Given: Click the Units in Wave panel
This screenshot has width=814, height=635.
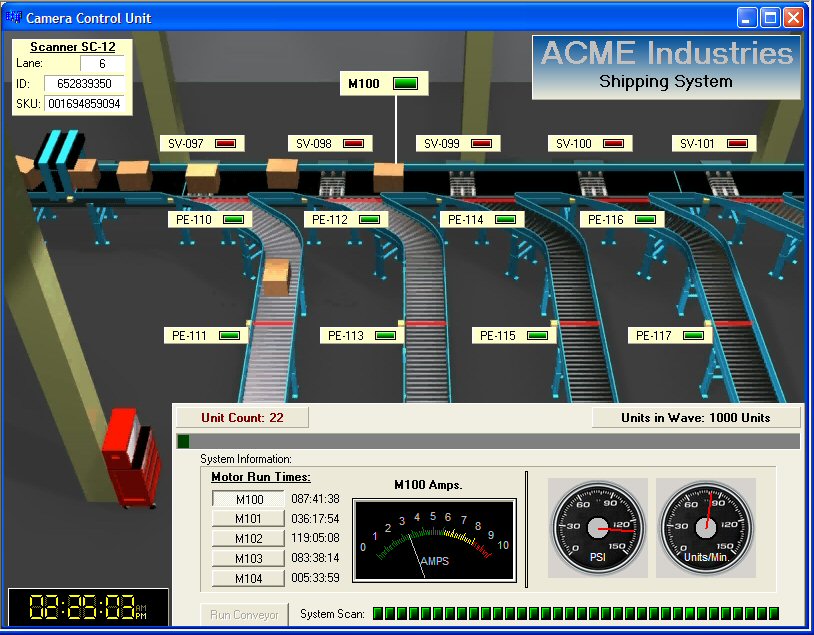Looking at the screenshot, I should (696, 418).
